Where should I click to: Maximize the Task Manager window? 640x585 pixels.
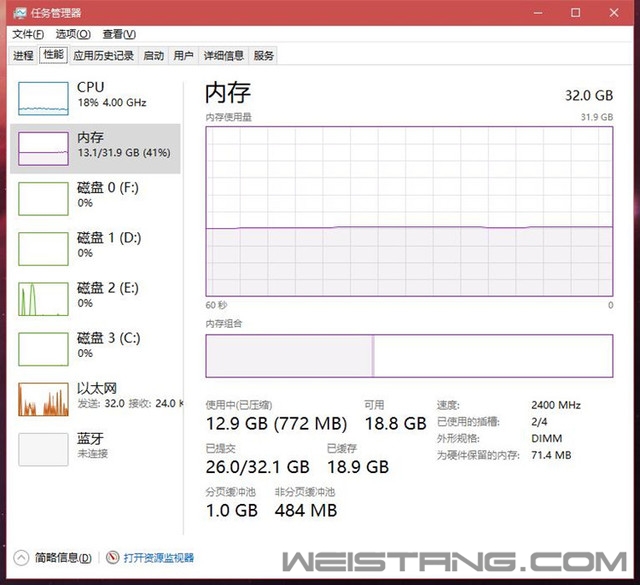[576, 13]
